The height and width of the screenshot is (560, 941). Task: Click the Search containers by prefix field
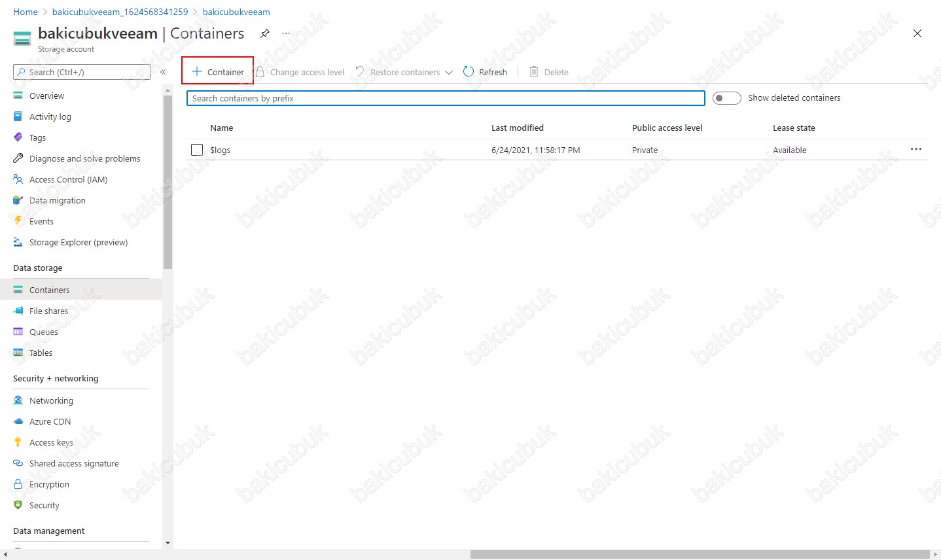click(x=446, y=98)
